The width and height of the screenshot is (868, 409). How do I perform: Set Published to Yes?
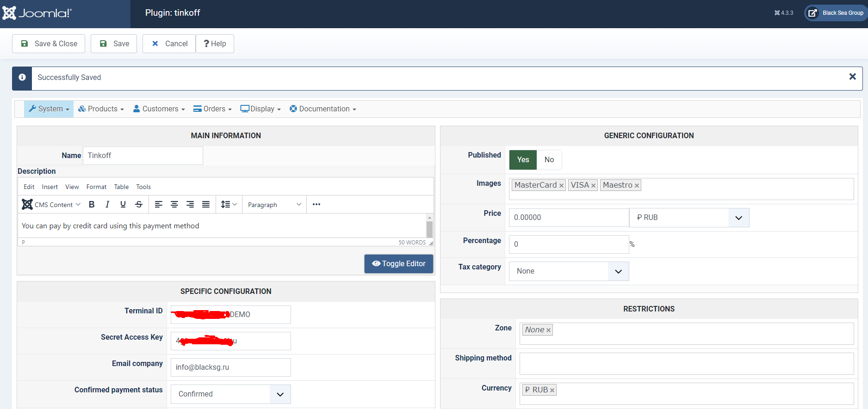pyautogui.click(x=523, y=160)
